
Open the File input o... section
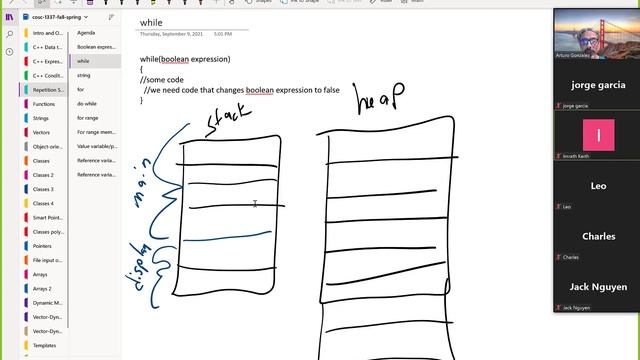point(44,260)
